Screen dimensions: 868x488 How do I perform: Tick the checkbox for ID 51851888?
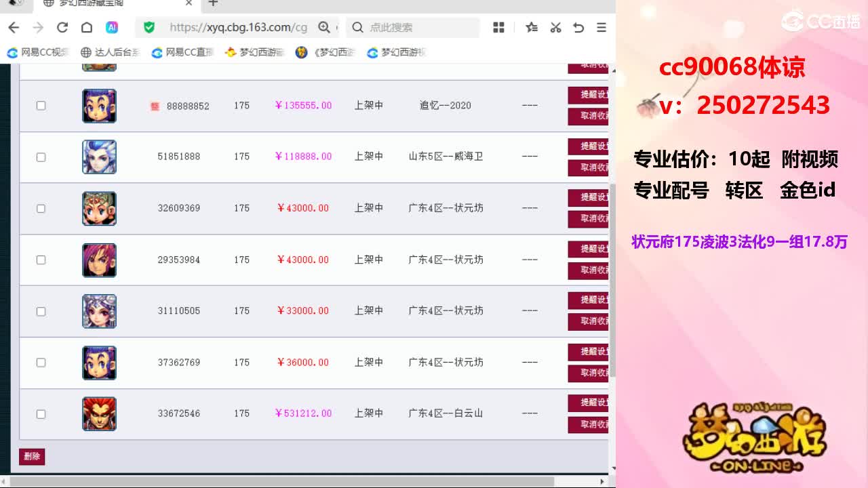pyautogui.click(x=41, y=157)
